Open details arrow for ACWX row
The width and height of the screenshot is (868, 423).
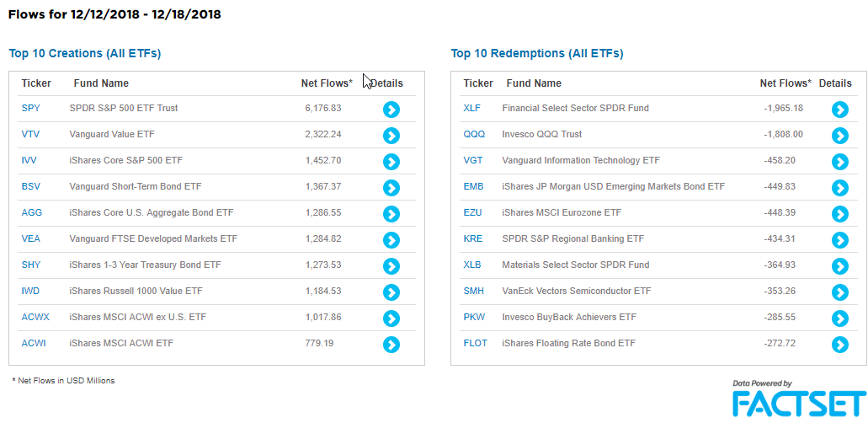(391, 319)
